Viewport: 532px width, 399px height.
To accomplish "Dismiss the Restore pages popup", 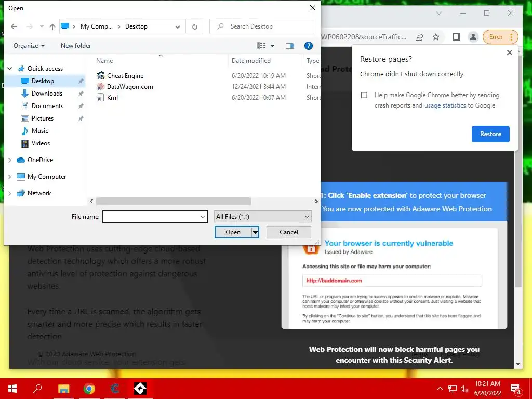I will click(509, 52).
